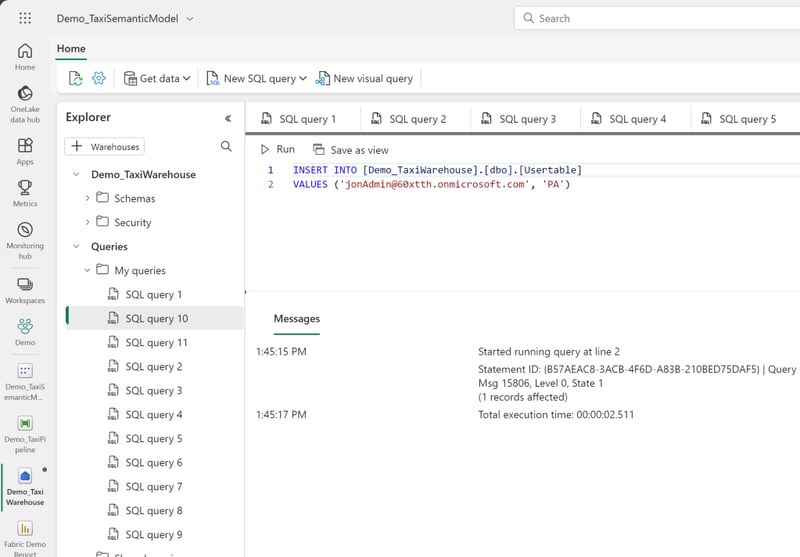Open Demo_TaxiPipeline item in sidebar

[x=25, y=435]
